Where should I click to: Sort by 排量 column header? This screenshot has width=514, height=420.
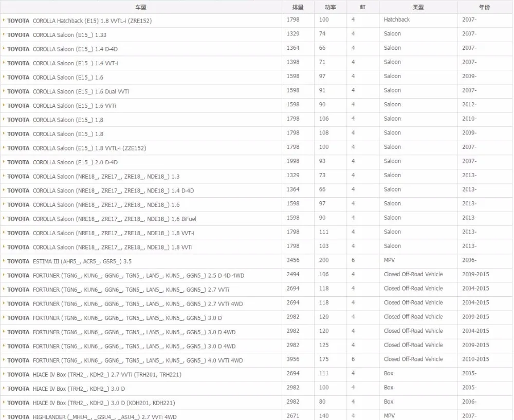(x=298, y=7)
